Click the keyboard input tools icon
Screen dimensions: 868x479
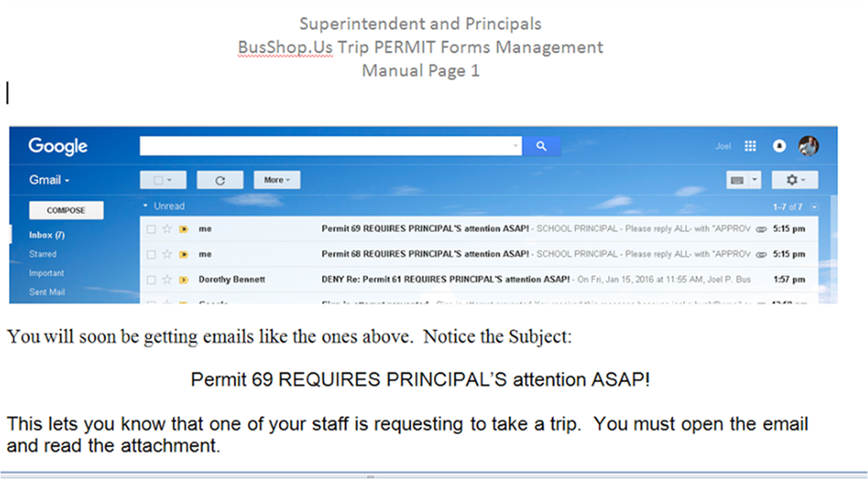point(737,180)
